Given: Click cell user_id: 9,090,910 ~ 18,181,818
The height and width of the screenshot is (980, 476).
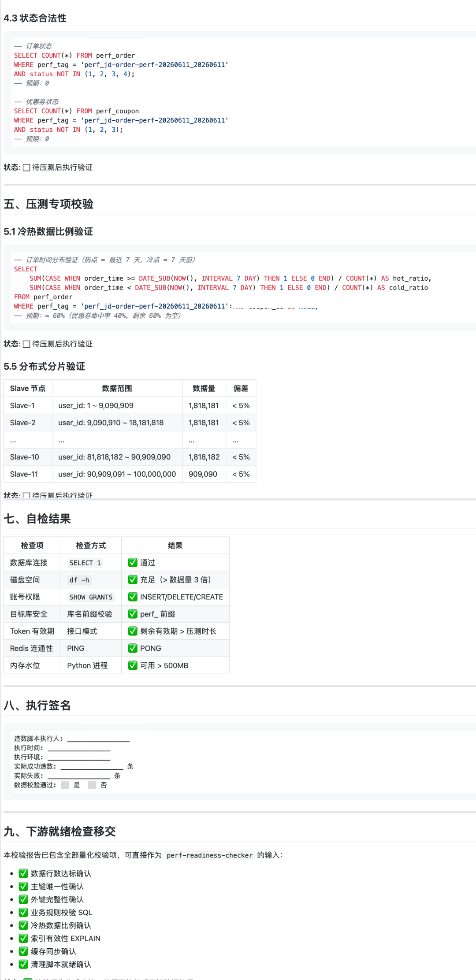Looking at the screenshot, I should click(117, 423).
